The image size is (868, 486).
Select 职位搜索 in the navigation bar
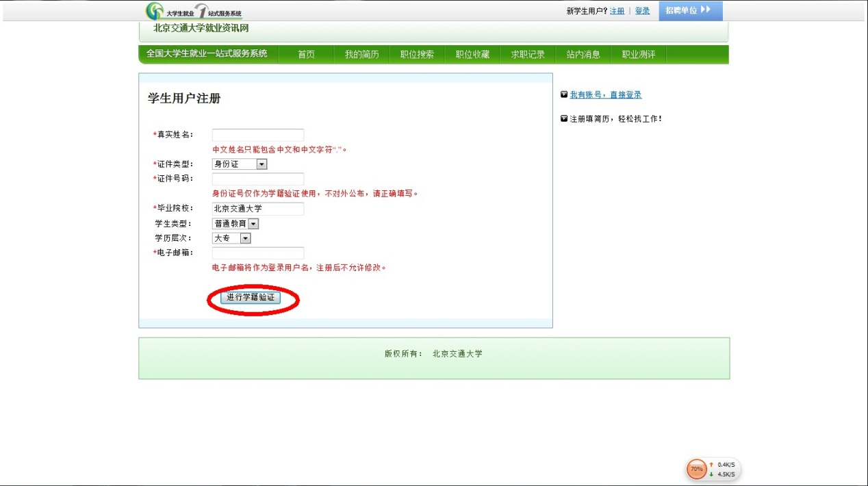[x=417, y=55]
